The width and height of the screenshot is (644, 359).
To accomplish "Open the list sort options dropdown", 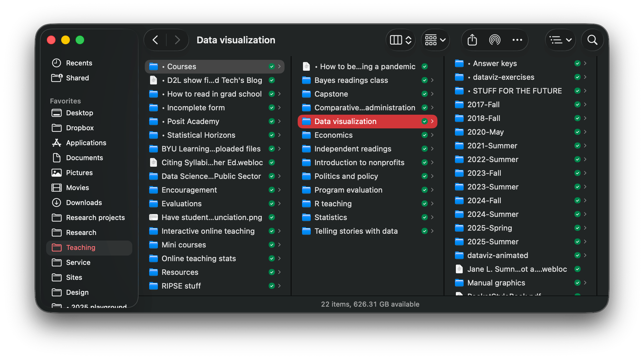I will [560, 40].
